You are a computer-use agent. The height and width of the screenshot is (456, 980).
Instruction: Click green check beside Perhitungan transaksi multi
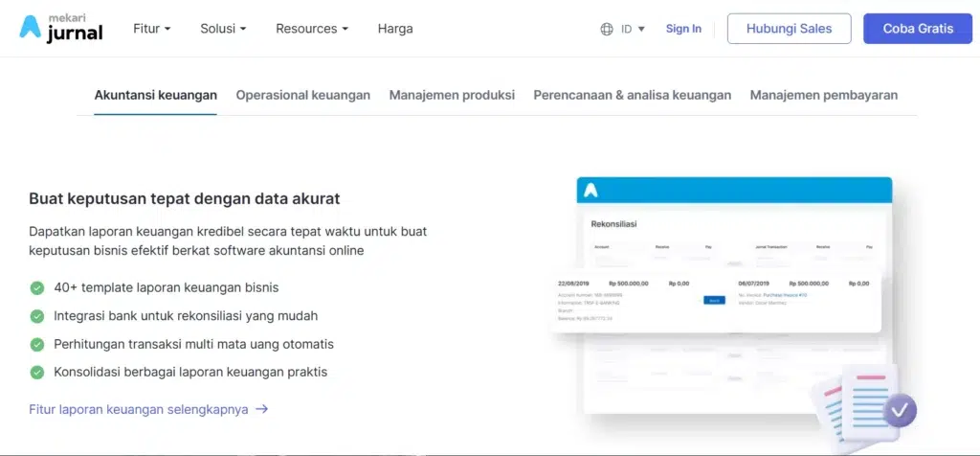point(37,344)
